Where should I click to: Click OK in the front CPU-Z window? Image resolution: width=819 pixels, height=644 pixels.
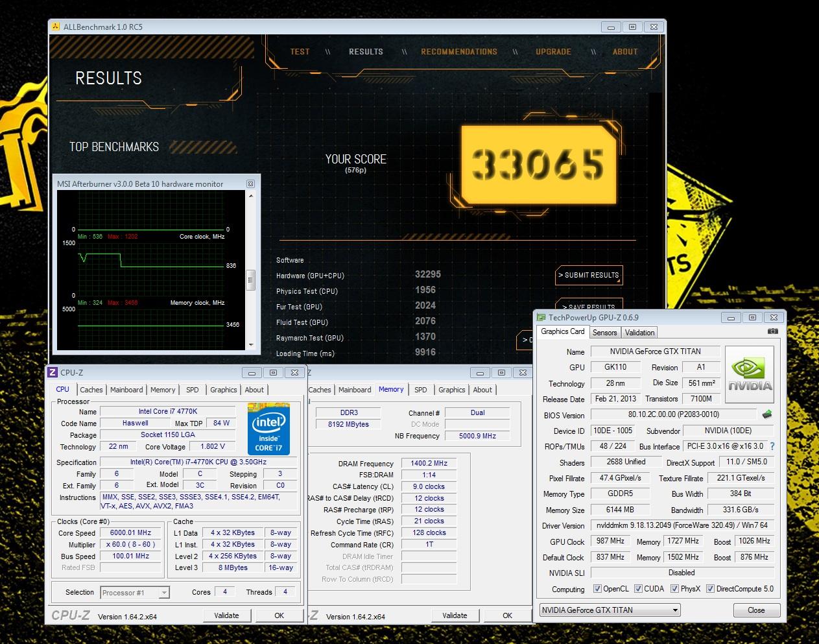[279, 615]
